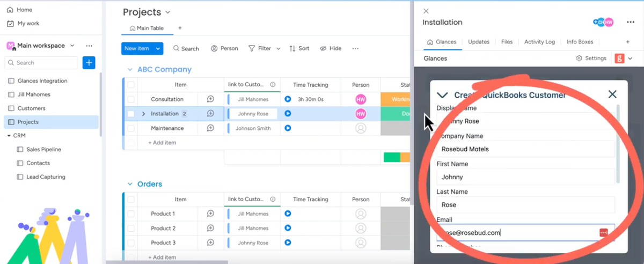
Task: Open the Filter dropdown arrow
Action: coord(279,48)
